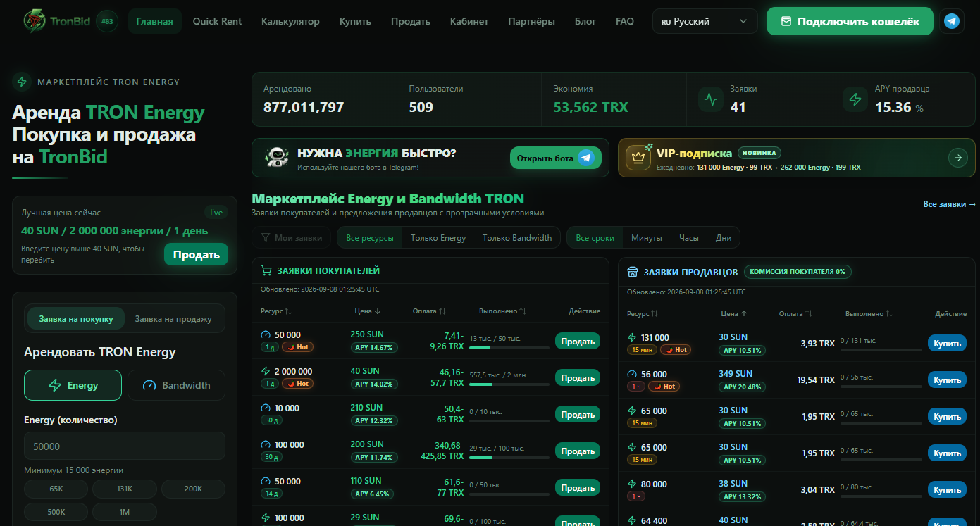
Task: Click progress bar of 557,5 тыс. / 2 млн order
Action: coord(509,384)
